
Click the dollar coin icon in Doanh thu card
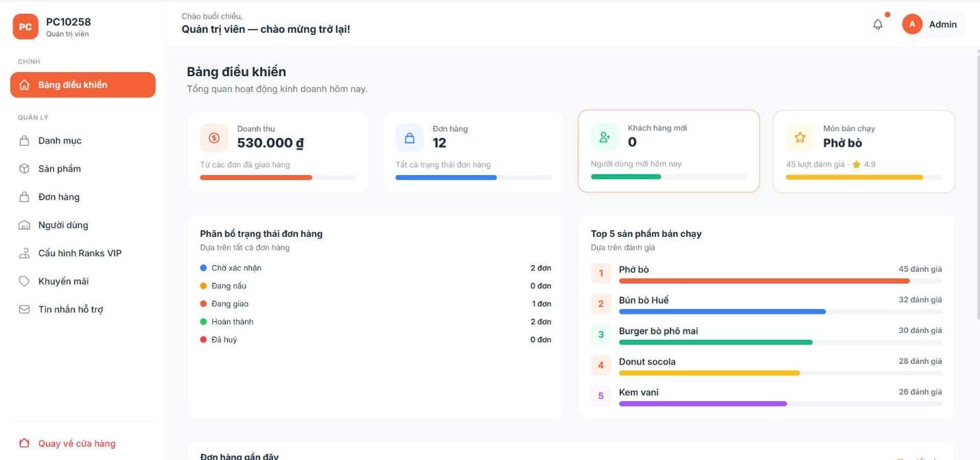(214, 138)
